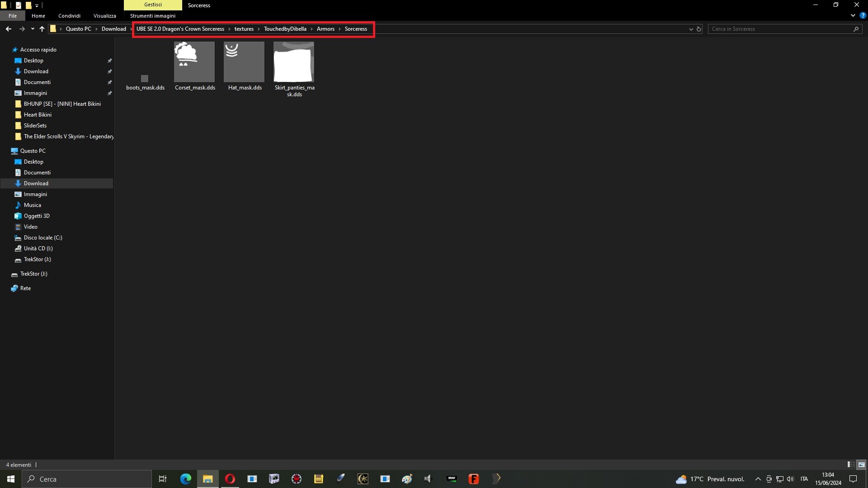The image size is (868, 488).
Task: Open weather widget showing 17°C
Action: [x=710, y=479]
